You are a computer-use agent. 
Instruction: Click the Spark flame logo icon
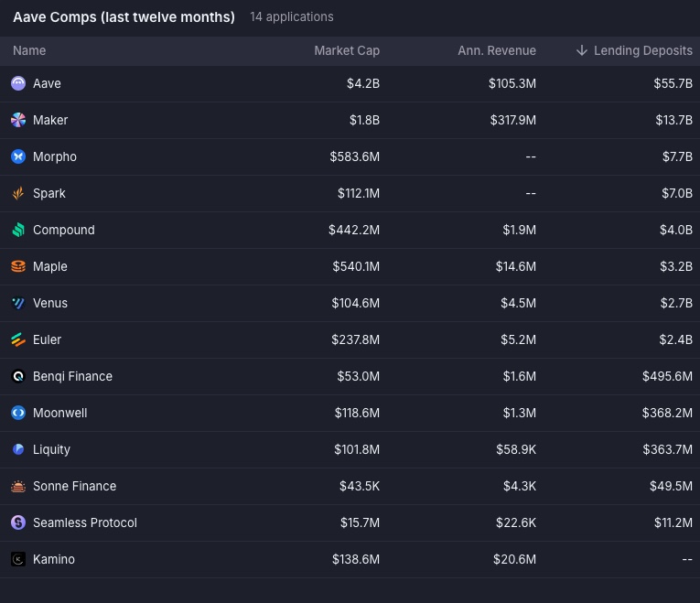[18, 193]
